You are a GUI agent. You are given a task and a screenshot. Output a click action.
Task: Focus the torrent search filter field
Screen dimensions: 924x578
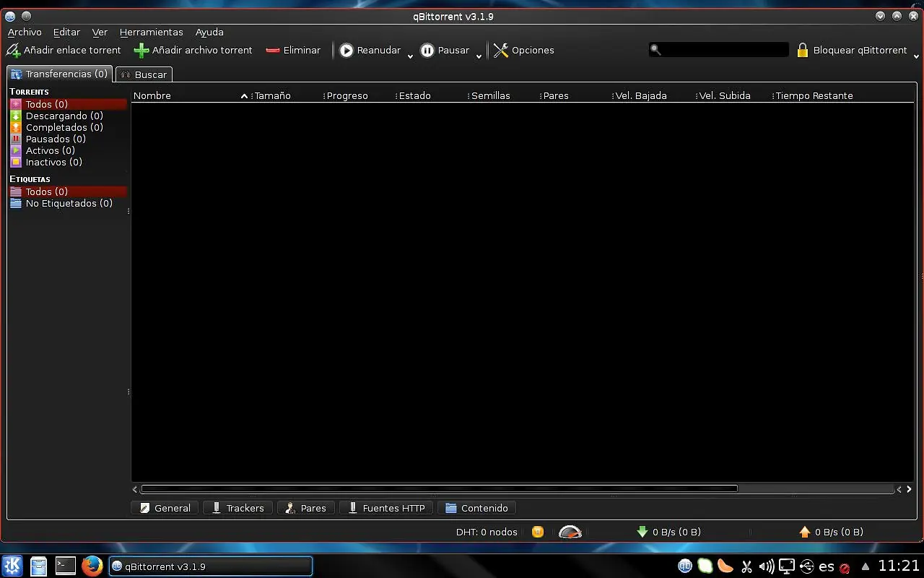click(x=719, y=50)
